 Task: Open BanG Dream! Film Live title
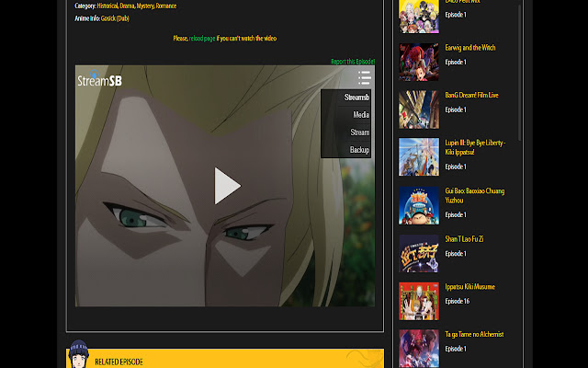(x=471, y=95)
